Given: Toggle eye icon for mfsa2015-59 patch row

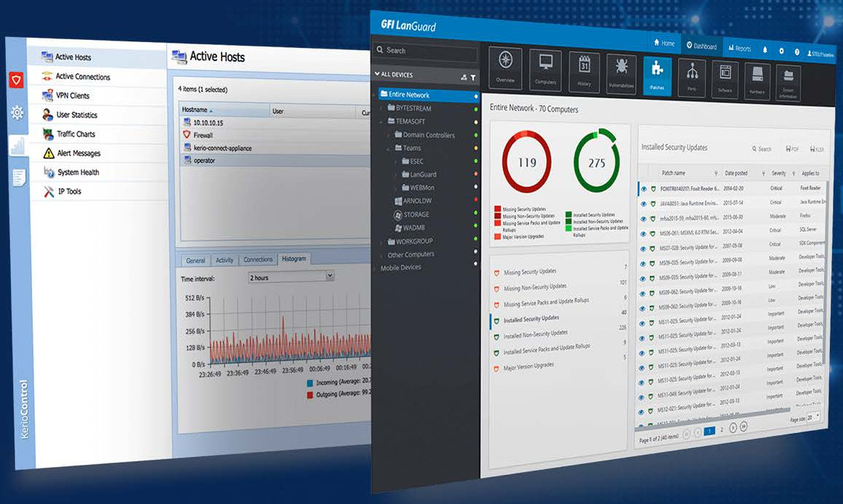Looking at the screenshot, I should (643, 219).
